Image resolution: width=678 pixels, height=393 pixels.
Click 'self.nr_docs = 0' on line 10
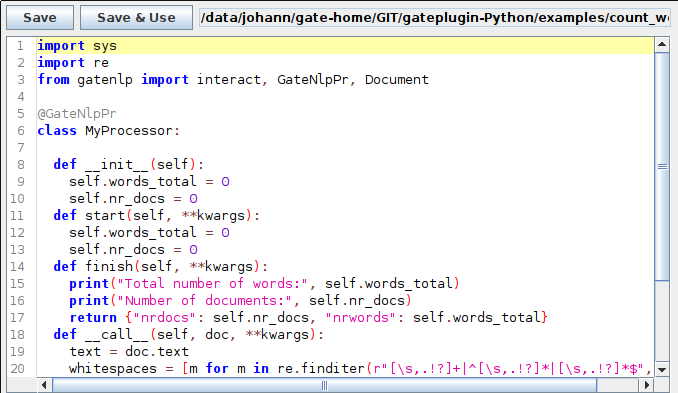point(133,199)
